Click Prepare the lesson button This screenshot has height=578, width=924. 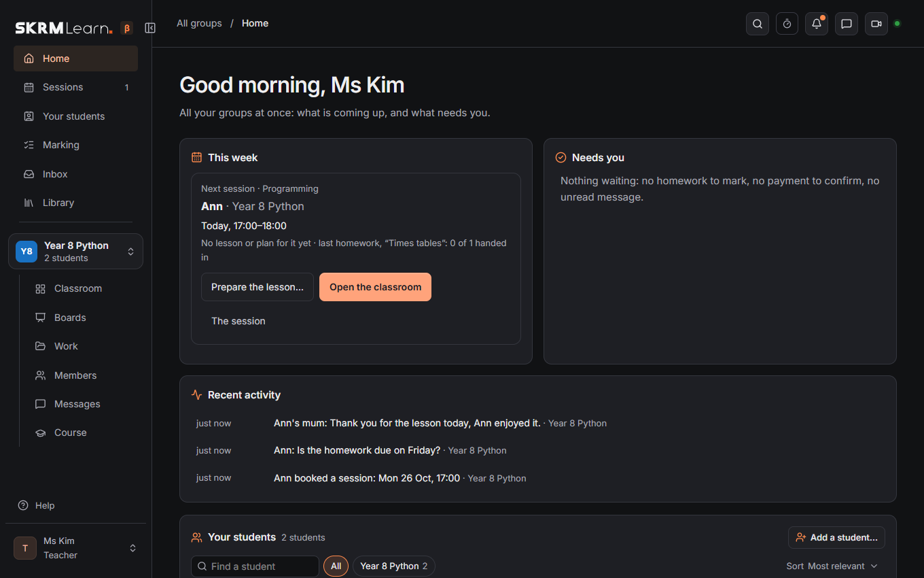pos(257,287)
